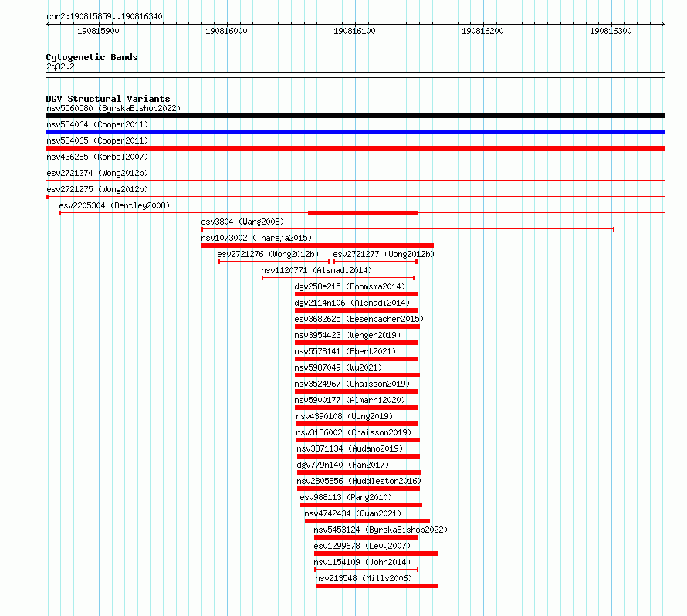Image resolution: width=687 pixels, height=616 pixels.
Task: Select the 2q32.2 band label
Action: coord(60,66)
